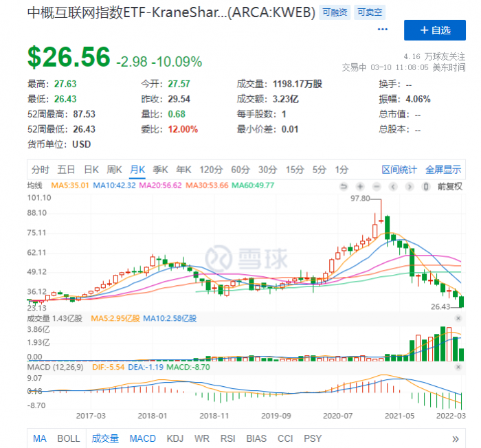Switch to the 60分 interval tab

click(x=240, y=170)
